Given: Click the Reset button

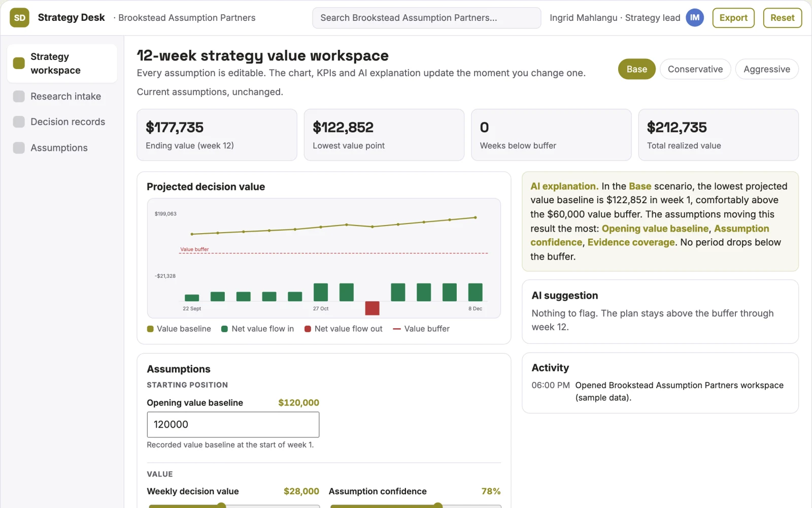Looking at the screenshot, I should point(782,18).
